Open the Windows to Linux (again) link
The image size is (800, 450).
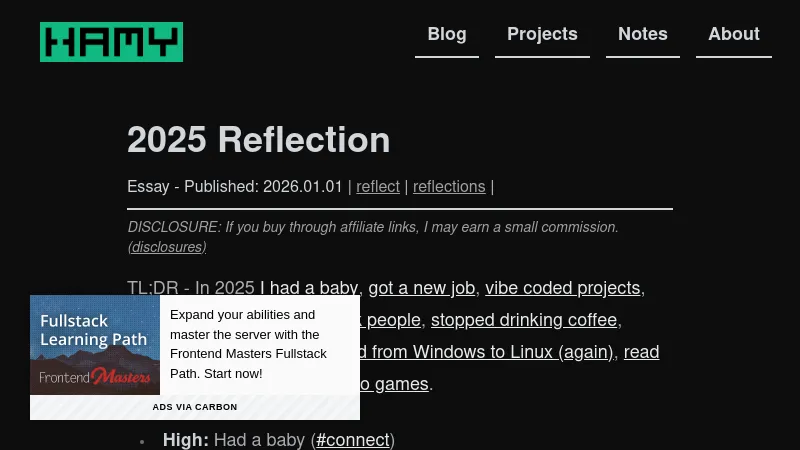486,352
